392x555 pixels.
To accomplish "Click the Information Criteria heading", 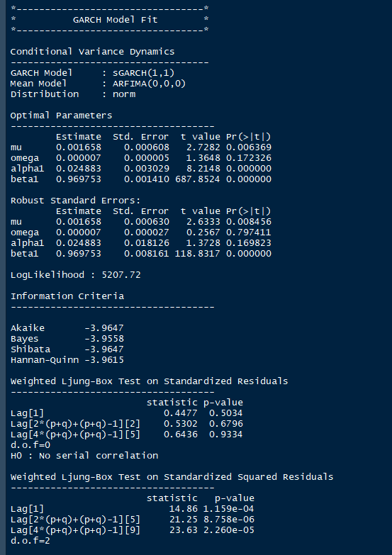I will (67, 296).
